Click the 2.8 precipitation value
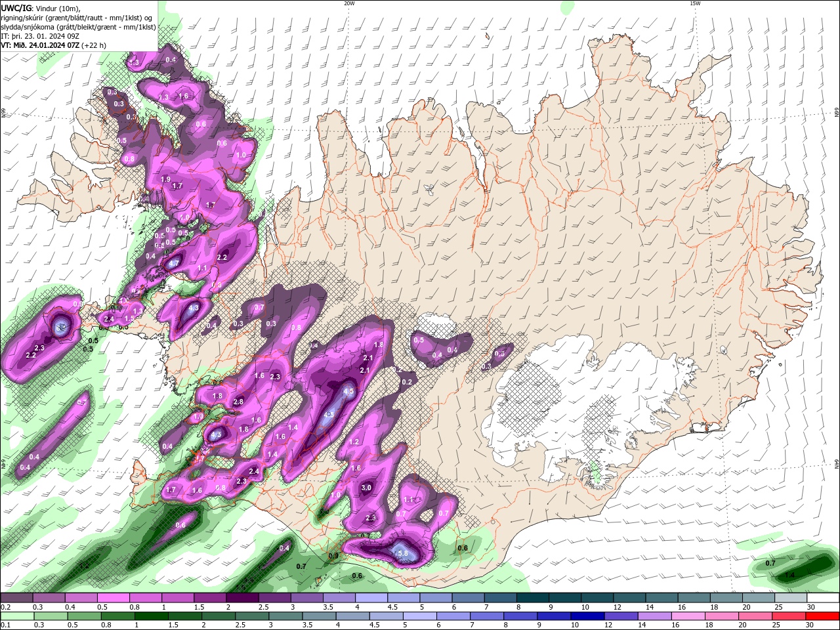840x630 pixels. pos(238,402)
